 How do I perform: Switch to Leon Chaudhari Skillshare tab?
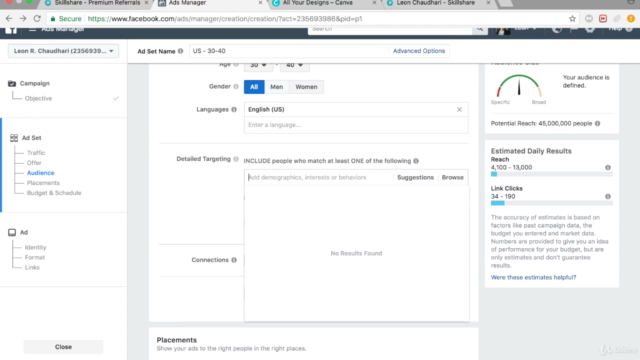click(x=436, y=3)
